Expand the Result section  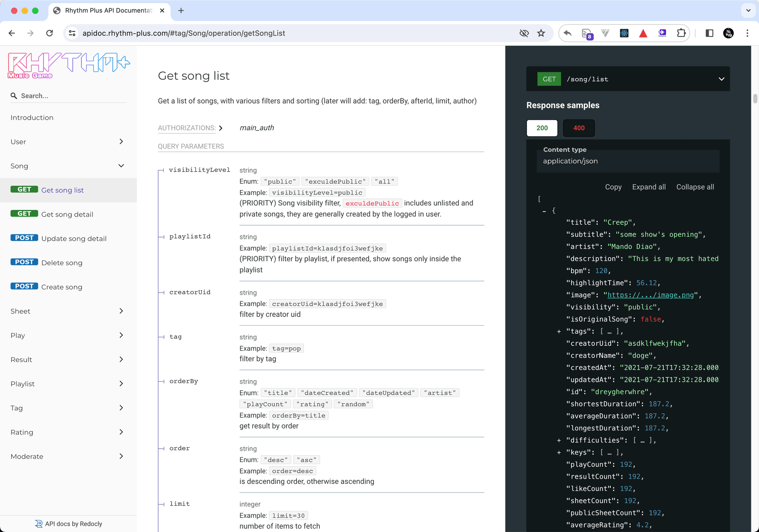coord(121,359)
